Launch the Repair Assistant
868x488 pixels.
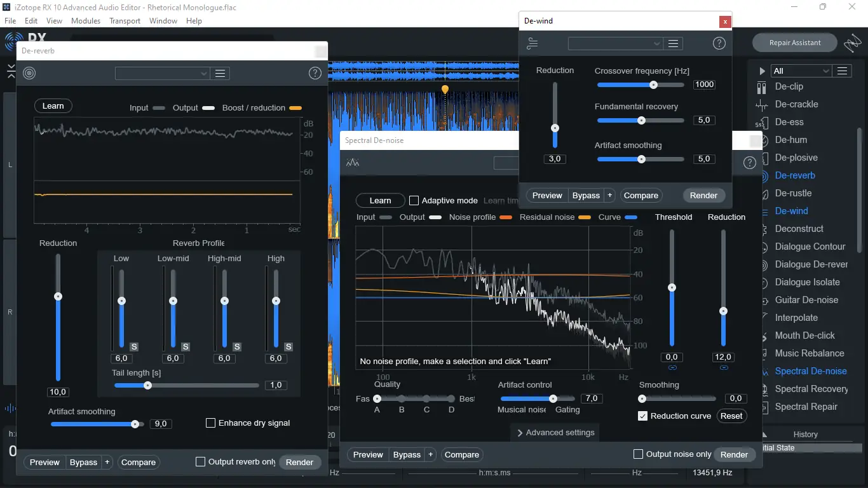coord(795,43)
